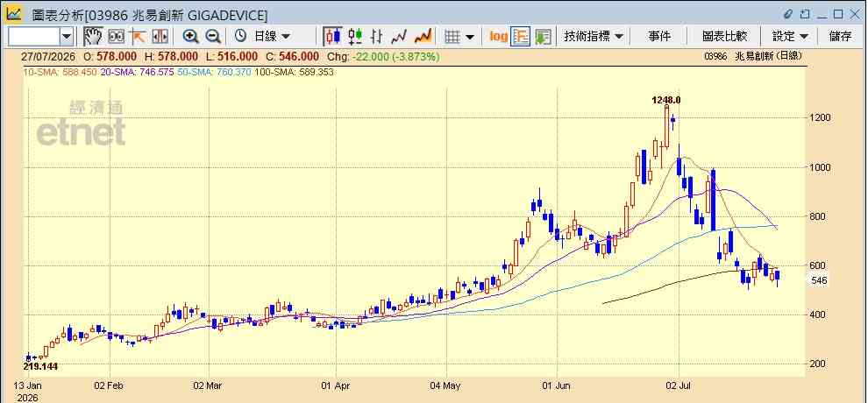Switch to OHLC bar chart style
868x403 pixels.
tap(376, 37)
